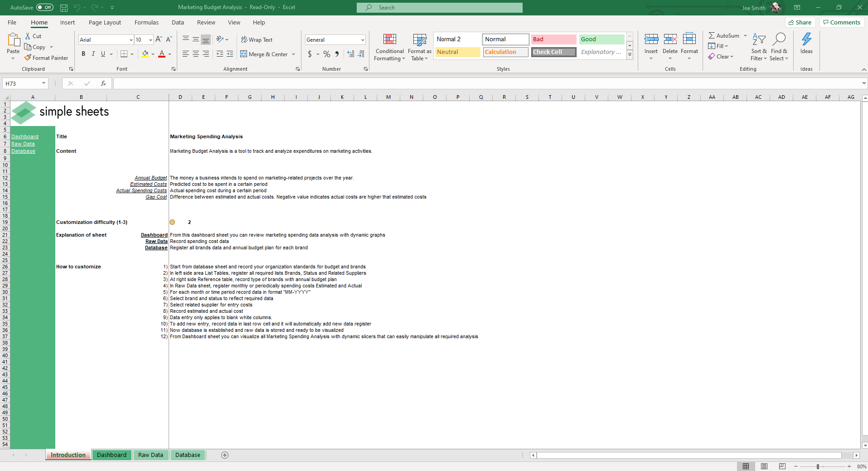Collapse the ribbon with the chevron
This screenshot has height=471, width=868.
[864, 69]
